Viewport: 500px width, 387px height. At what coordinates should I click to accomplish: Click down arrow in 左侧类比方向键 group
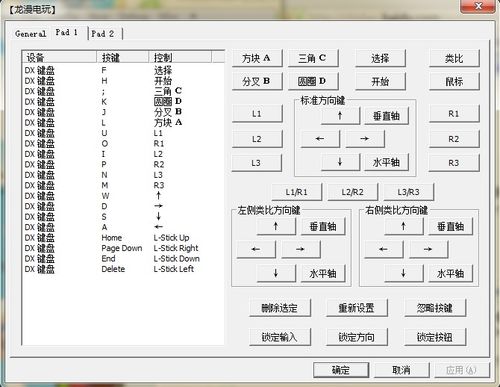(276, 273)
